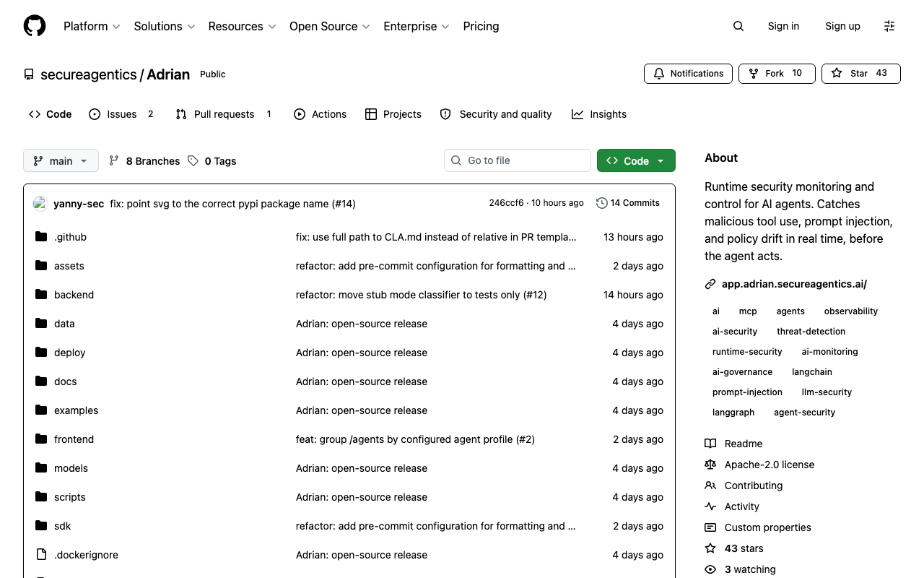Click the GitHub Octocat logo
The width and height of the screenshot is (924, 578).
click(35, 26)
